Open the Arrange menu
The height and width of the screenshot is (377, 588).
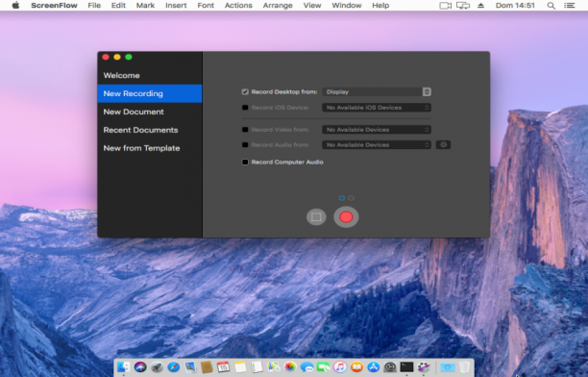pyautogui.click(x=278, y=6)
